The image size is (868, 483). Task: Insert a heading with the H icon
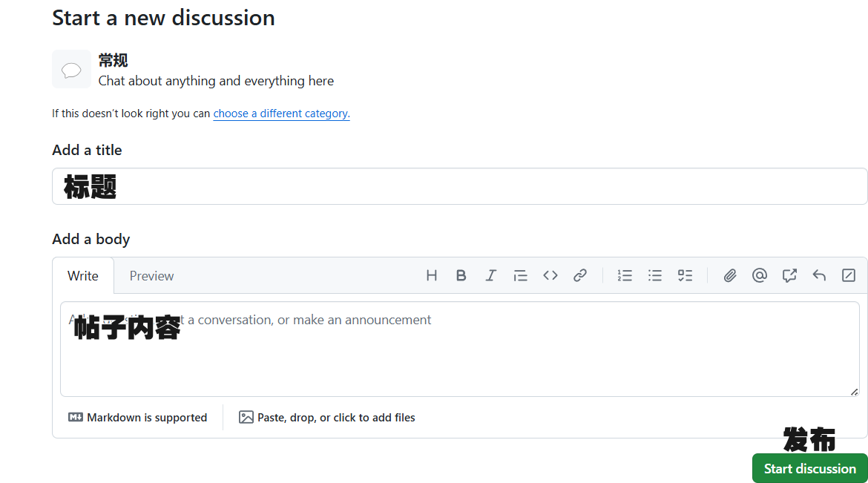tap(431, 275)
